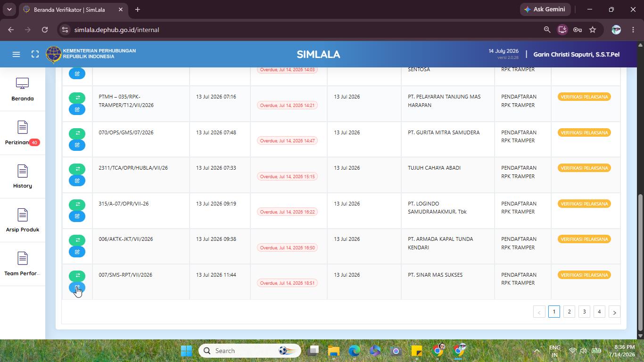Click green transfer icon for 315/A-07/OPR/VII-26 row

(77, 205)
